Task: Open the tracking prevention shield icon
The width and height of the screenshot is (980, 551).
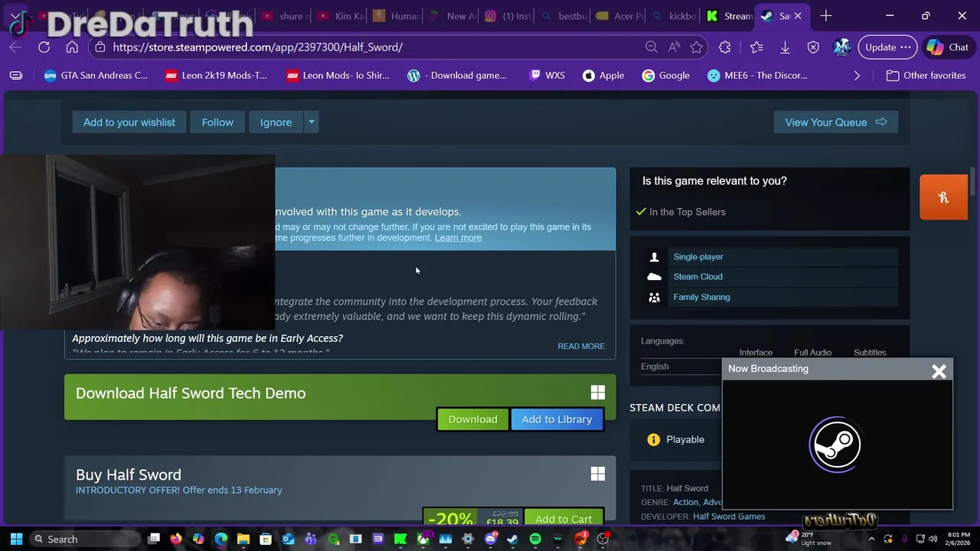Action: pos(813,47)
